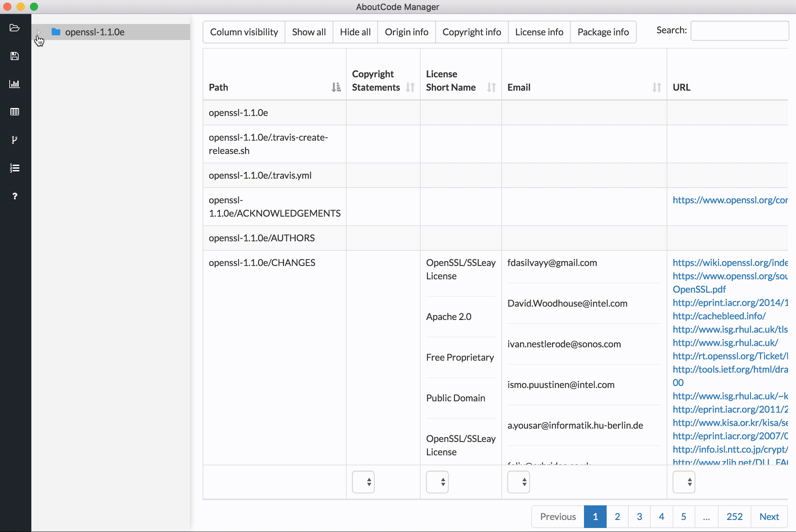This screenshot has width=796, height=532.
Task: Open License Short Name column filter dropdown
Action: (437, 482)
